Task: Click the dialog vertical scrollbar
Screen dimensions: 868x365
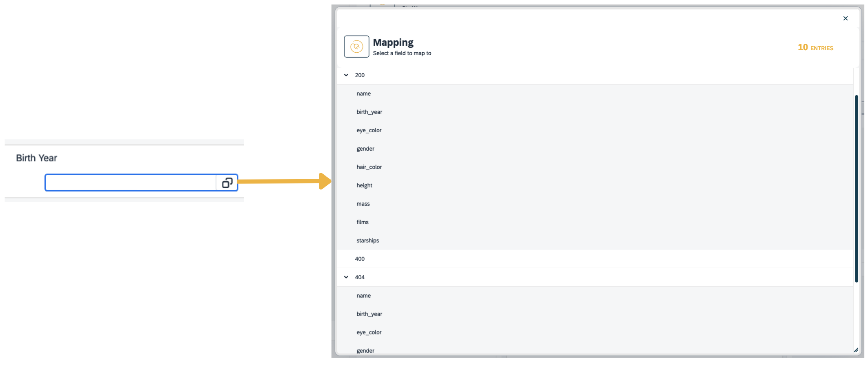Action: (856, 188)
